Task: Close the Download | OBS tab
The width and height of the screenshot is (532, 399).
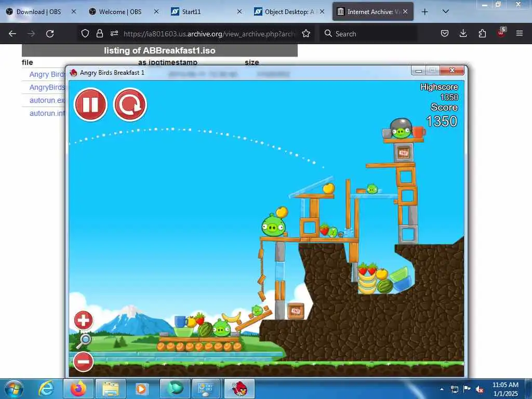Action: coord(74,12)
